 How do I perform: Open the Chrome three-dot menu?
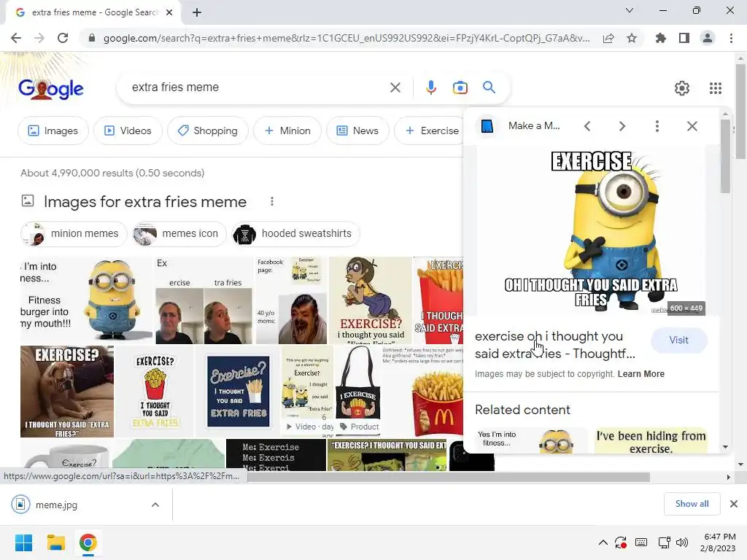point(731,38)
